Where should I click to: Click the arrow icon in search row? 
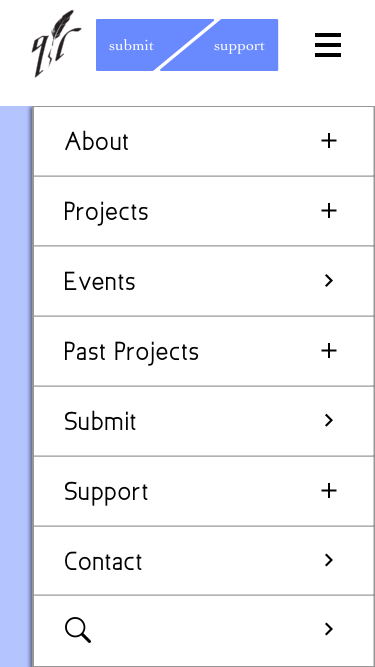(x=328, y=629)
